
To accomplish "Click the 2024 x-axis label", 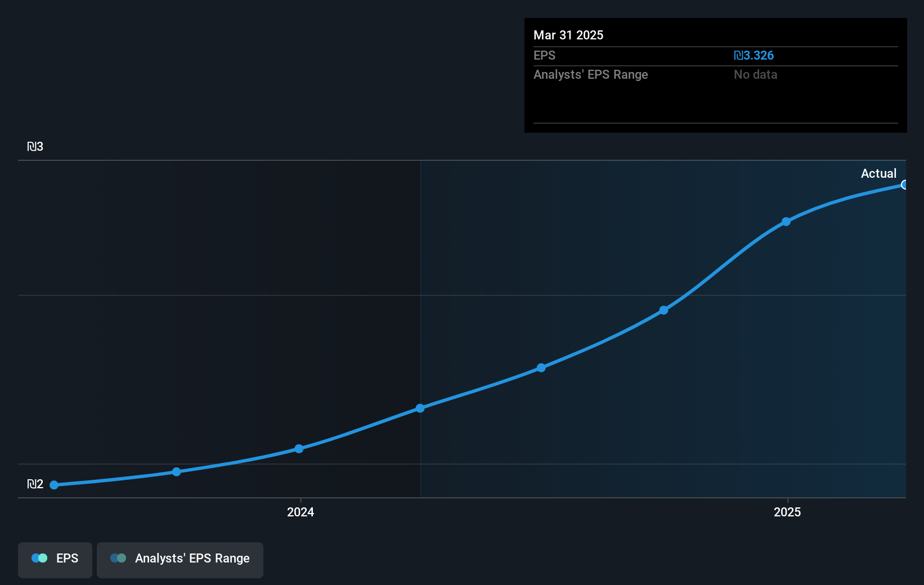I will pos(300,512).
